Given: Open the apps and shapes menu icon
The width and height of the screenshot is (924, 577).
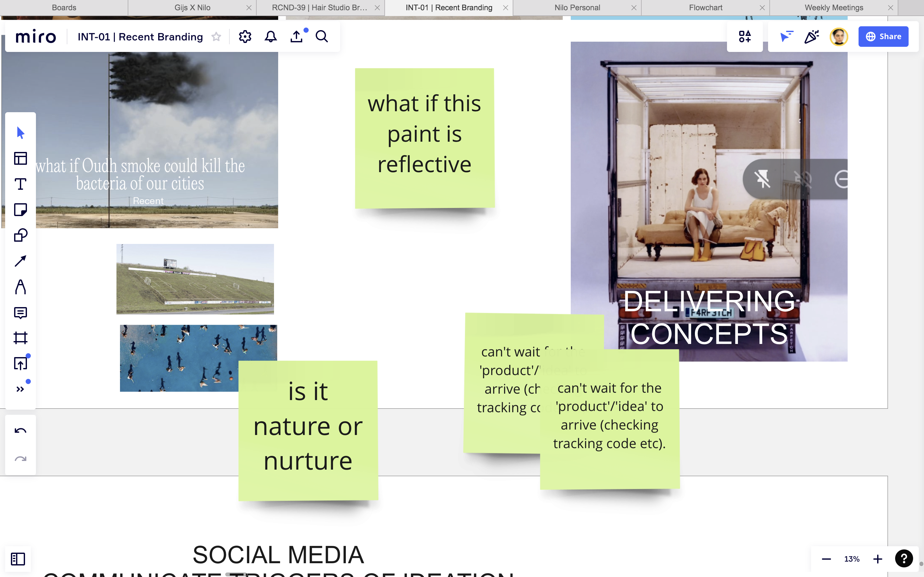Looking at the screenshot, I should (x=745, y=37).
